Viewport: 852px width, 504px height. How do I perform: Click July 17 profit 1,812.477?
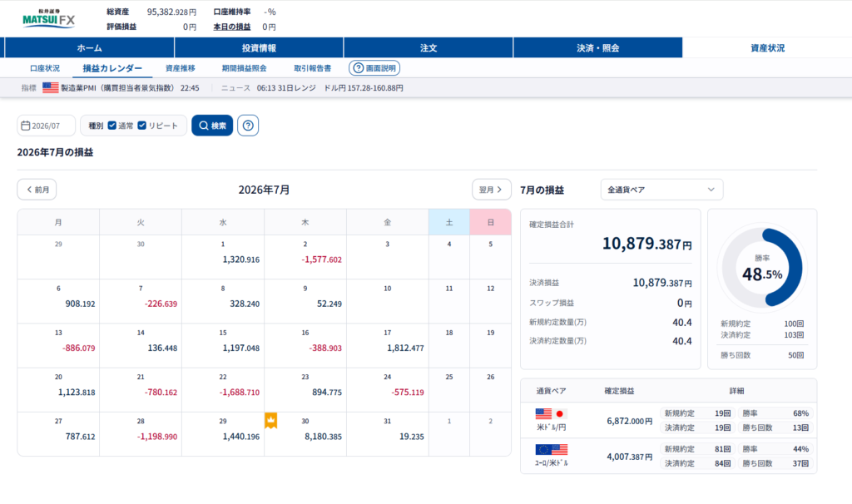click(405, 348)
